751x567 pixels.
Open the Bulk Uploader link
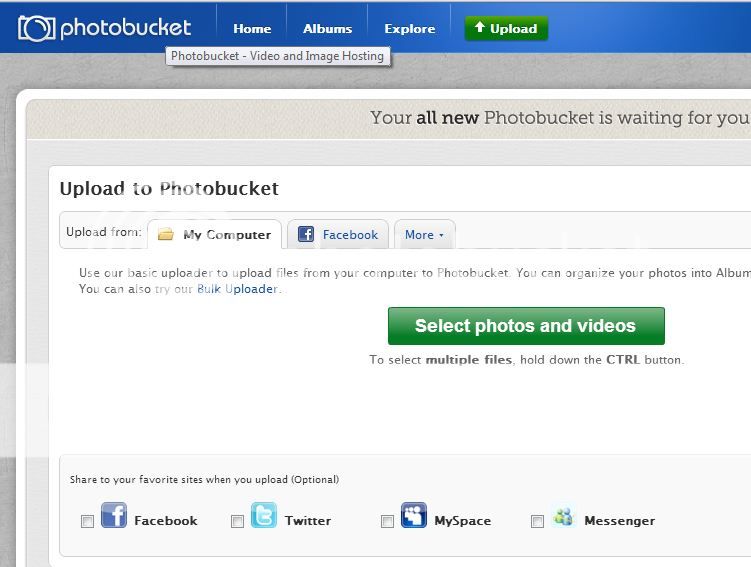[238, 289]
